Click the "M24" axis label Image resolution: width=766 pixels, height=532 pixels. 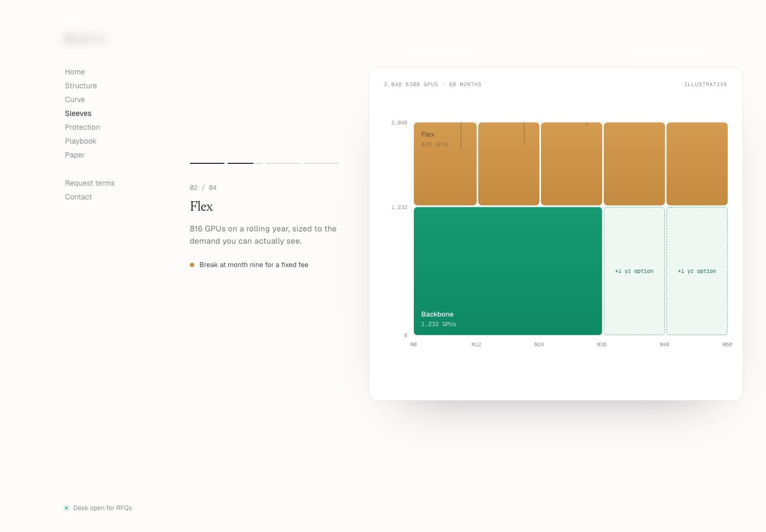539,345
